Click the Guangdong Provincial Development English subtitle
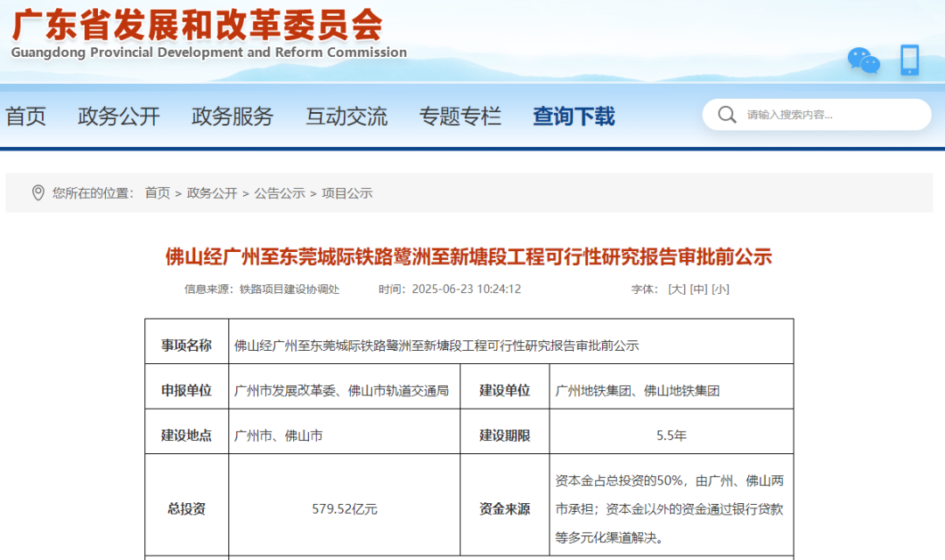This screenshot has width=945, height=560. pyautogui.click(x=208, y=52)
